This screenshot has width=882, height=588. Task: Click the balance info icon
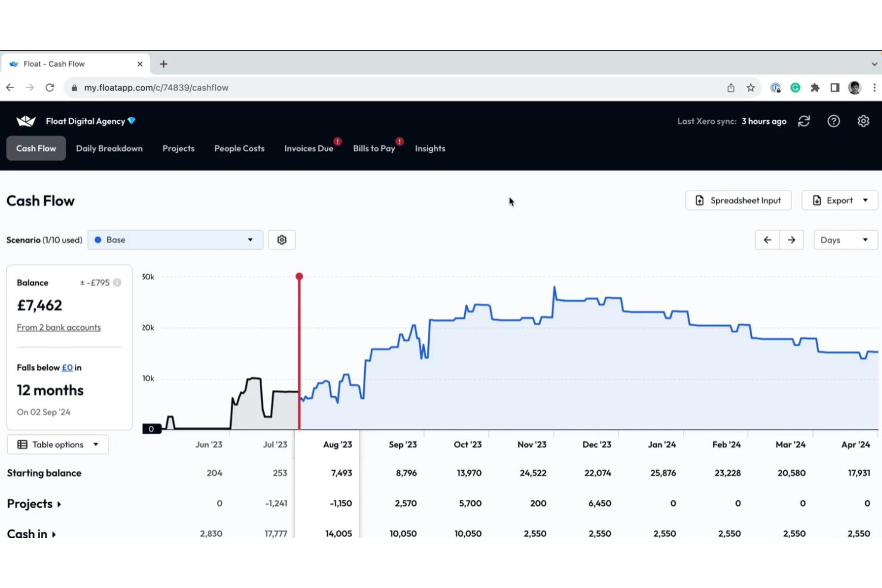point(117,282)
